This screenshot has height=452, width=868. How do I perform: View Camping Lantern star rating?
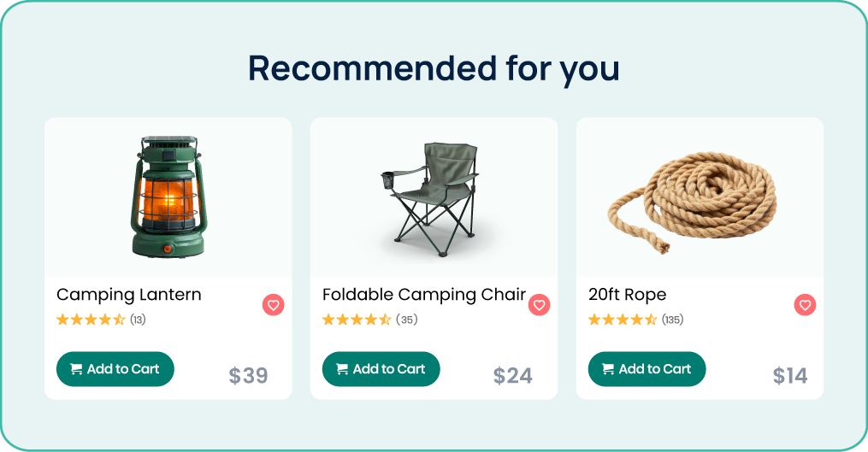(x=91, y=320)
